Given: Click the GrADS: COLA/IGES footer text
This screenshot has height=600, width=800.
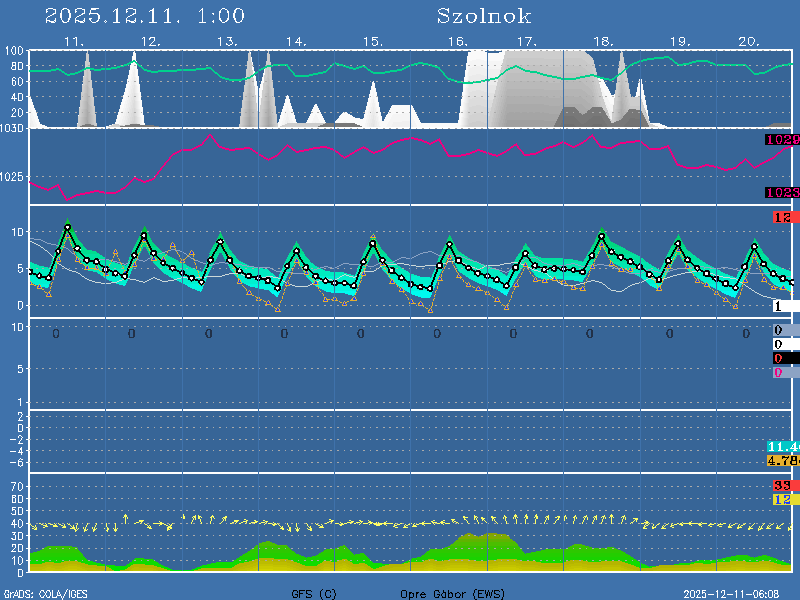Looking at the screenshot, I should (46, 594).
